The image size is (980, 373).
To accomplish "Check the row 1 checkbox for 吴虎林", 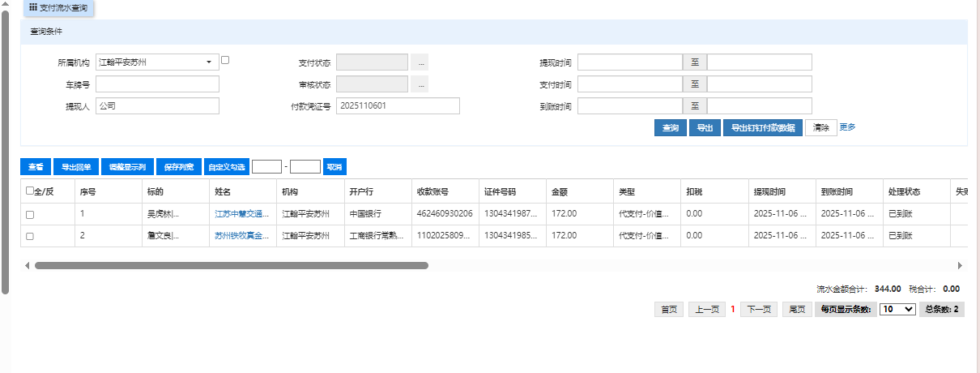I will click(30, 214).
